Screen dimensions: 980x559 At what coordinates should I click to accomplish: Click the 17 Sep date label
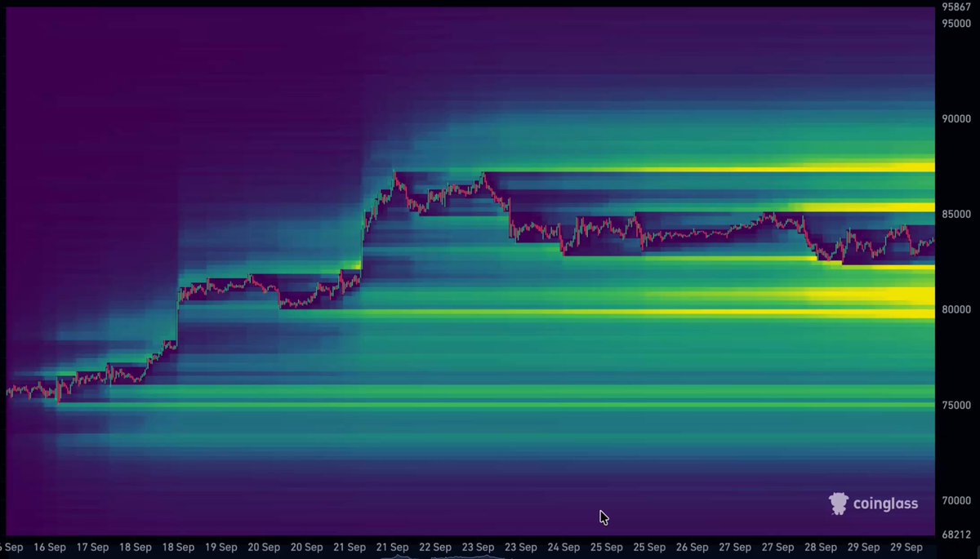tap(92, 548)
